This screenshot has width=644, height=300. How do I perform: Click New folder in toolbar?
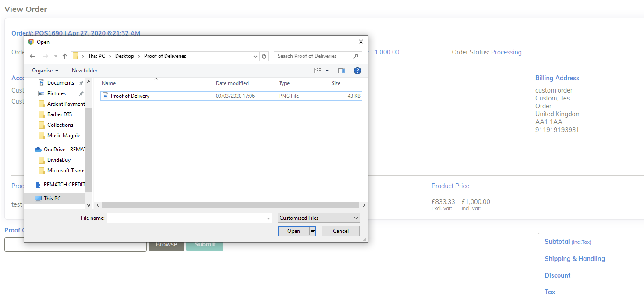coord(85,71)
